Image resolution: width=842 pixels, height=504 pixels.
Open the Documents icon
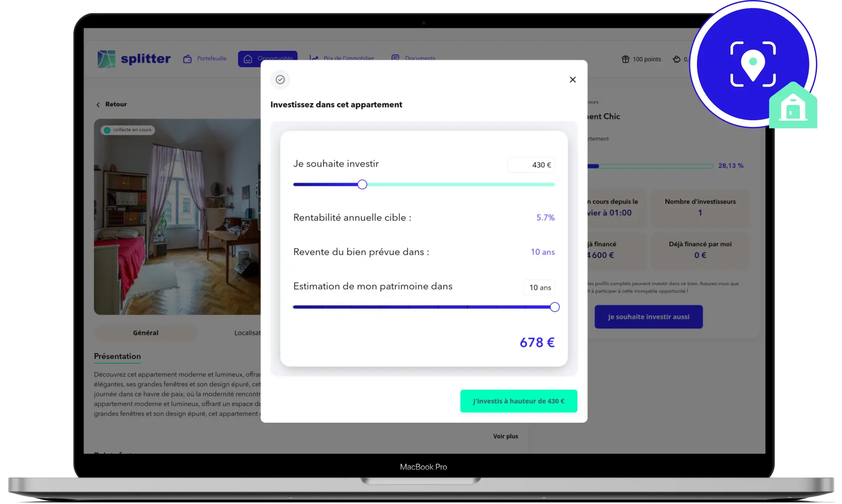395,58
